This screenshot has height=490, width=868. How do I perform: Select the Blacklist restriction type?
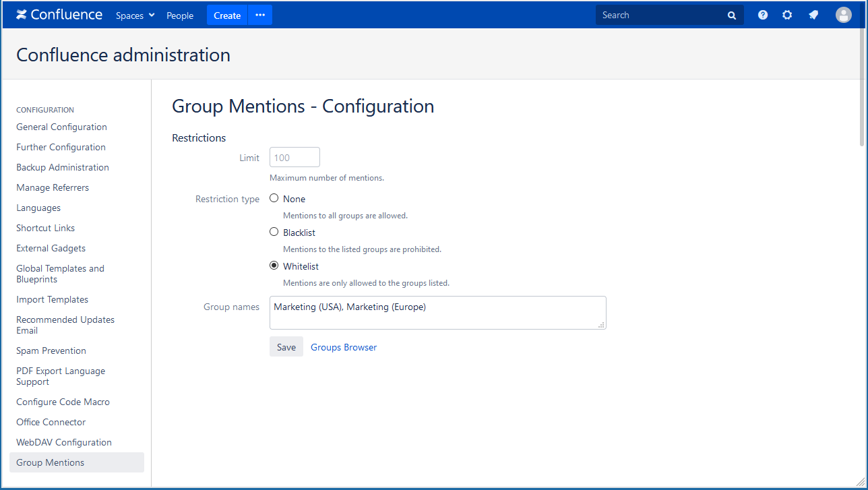click(274, 232)
